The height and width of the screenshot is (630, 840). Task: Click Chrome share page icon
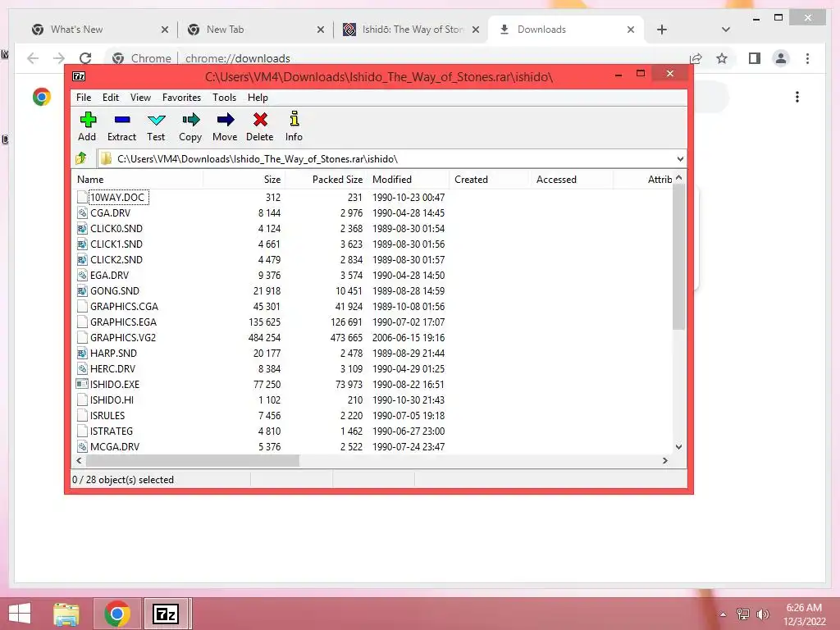(696, 58)
